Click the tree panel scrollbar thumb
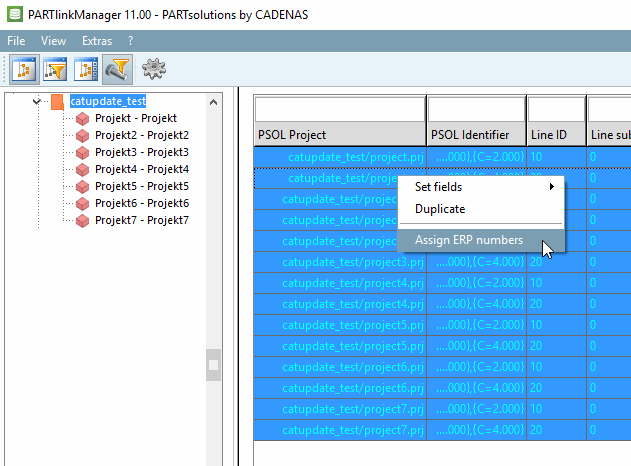The height and width of the screenshot is (466, 631). click(213, 365)
